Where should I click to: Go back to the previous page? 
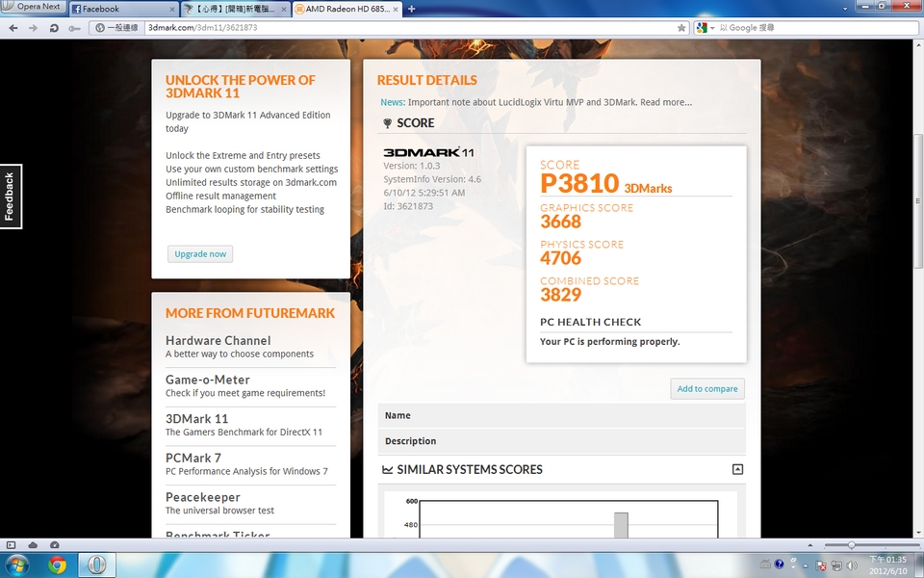[13, 28]
